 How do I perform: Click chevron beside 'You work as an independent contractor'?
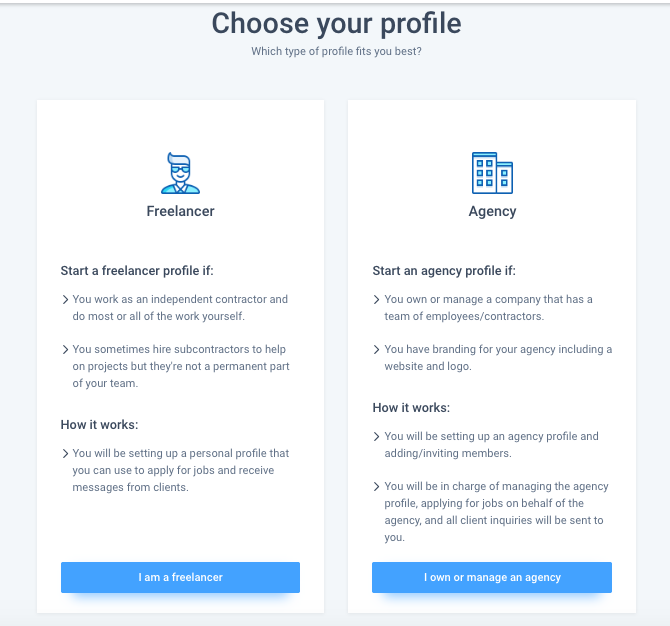tap(65, 300)
